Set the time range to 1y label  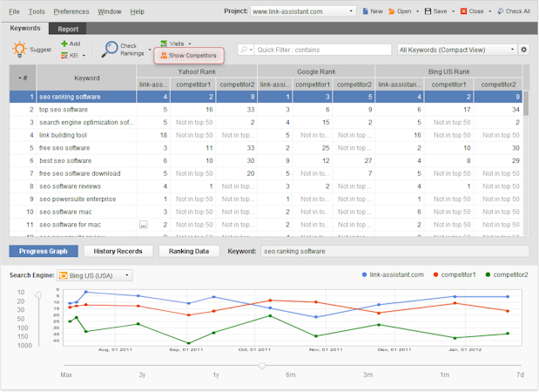pyautogui.click(x=216, y=375)
